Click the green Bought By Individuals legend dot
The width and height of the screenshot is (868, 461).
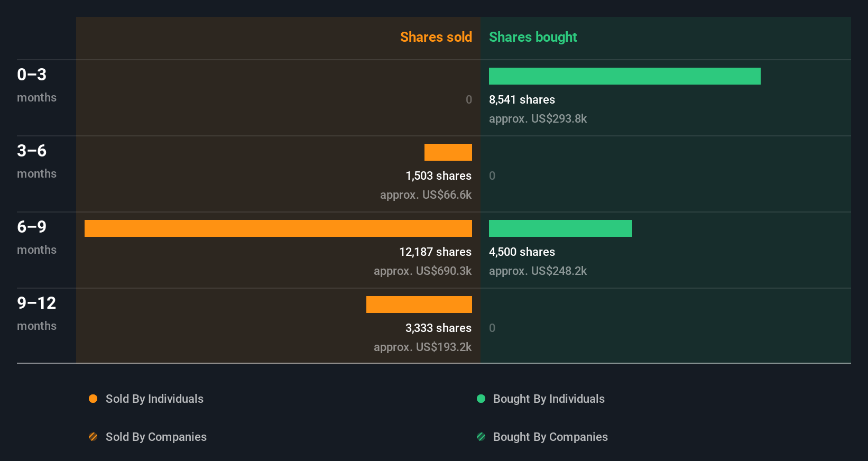pos(481,399)
